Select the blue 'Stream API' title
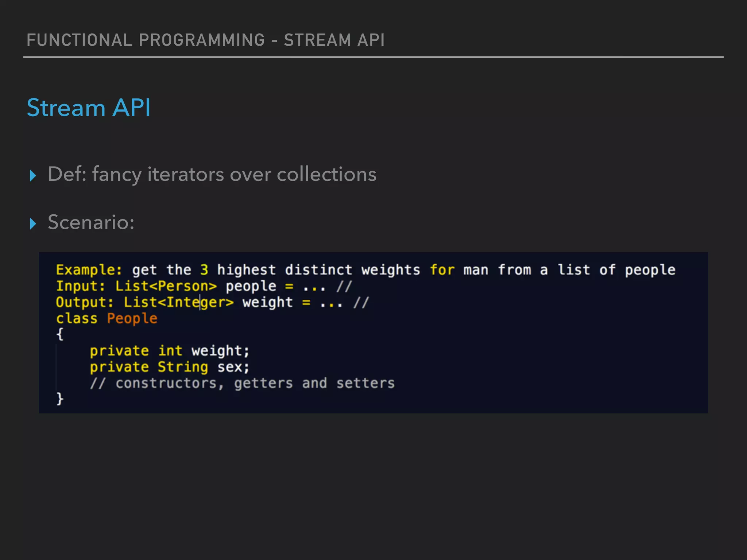The height and width of the screenshot is (560, 747). [x=89, y=108]
